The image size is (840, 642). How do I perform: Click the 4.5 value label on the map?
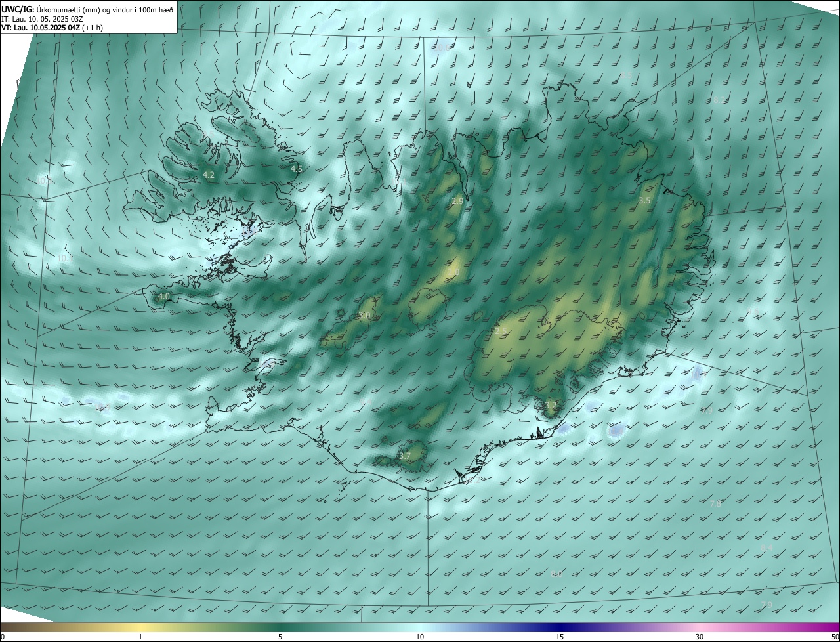click(x=297, y=169)
